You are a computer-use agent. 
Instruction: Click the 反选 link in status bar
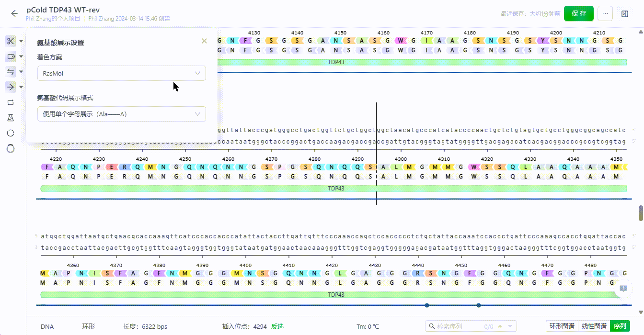(277, 327)
